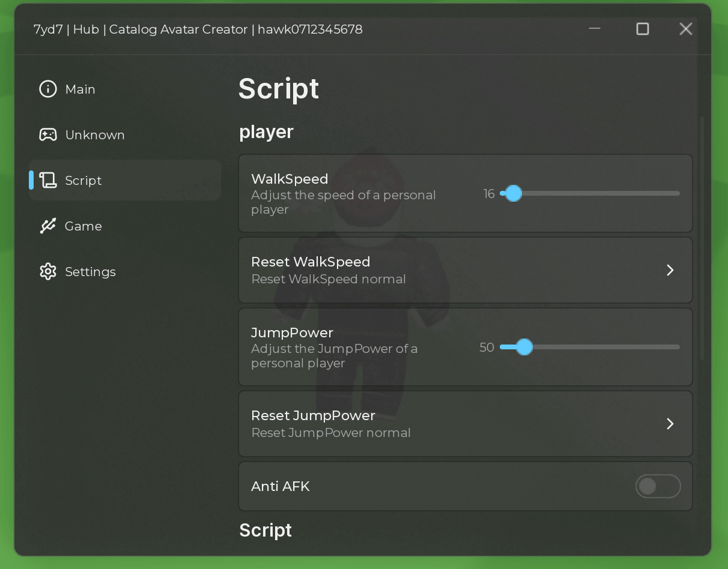Click the gamepad icon beside Unknown
This screenshot has height=569, width=728.
(48, 134)
